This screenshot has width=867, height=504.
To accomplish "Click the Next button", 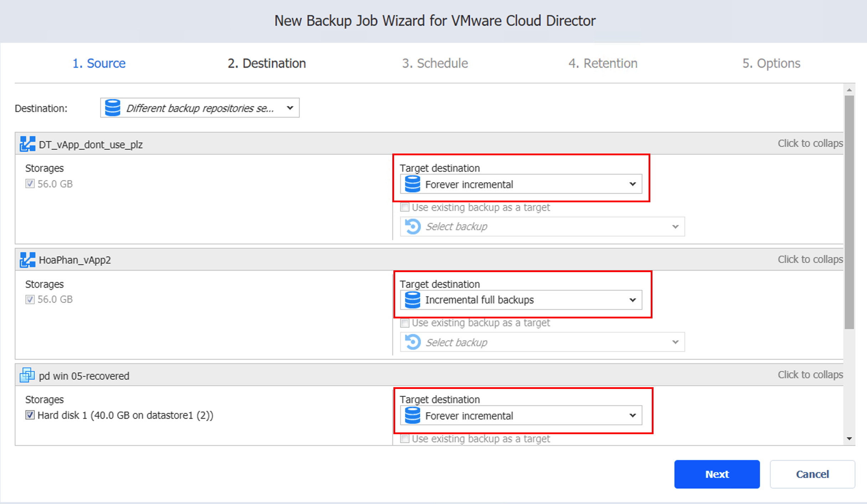I will (717, 474).
